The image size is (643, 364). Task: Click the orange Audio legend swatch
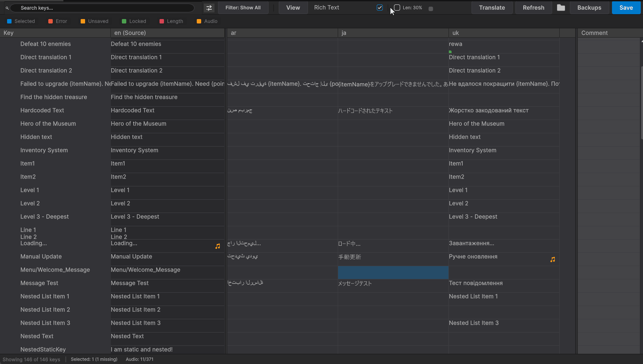[199, 21]
